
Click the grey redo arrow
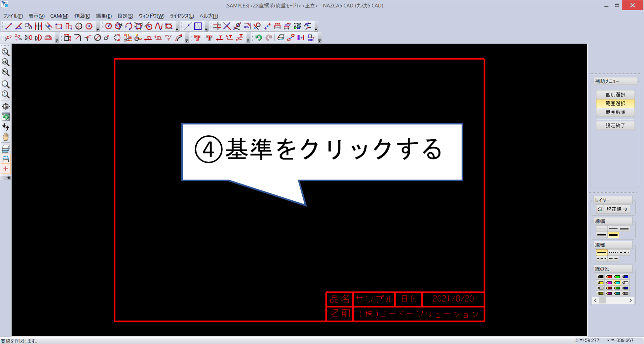tap(269, 38)
